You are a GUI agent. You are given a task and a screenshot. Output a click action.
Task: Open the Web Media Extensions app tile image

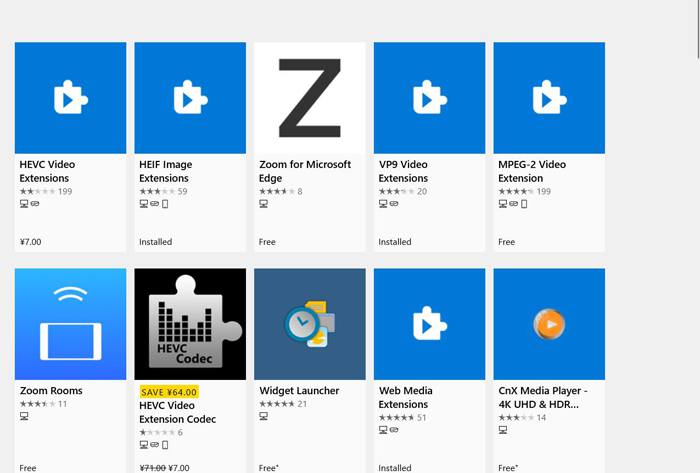pos(429,324)
